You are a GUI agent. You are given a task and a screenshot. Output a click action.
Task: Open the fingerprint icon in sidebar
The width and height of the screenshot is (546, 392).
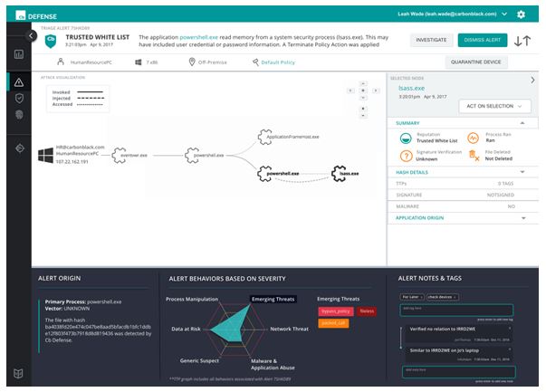[x=19, y=115]
